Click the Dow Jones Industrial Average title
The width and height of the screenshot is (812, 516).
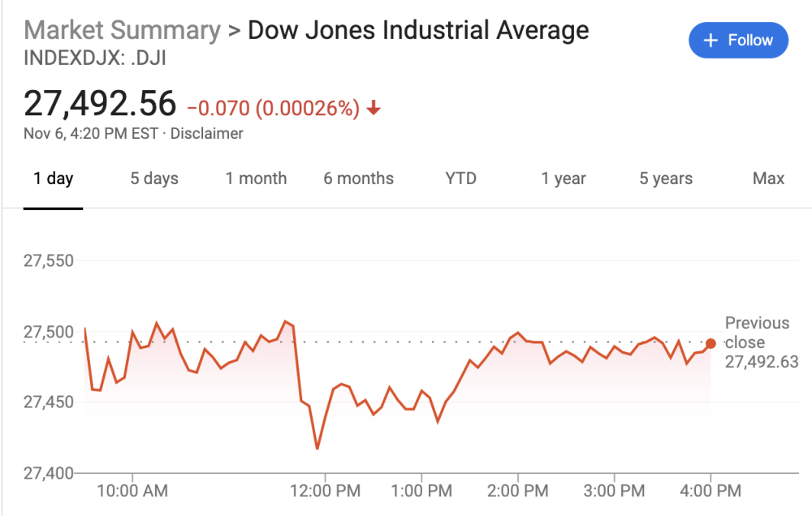[x=418, y=31]
